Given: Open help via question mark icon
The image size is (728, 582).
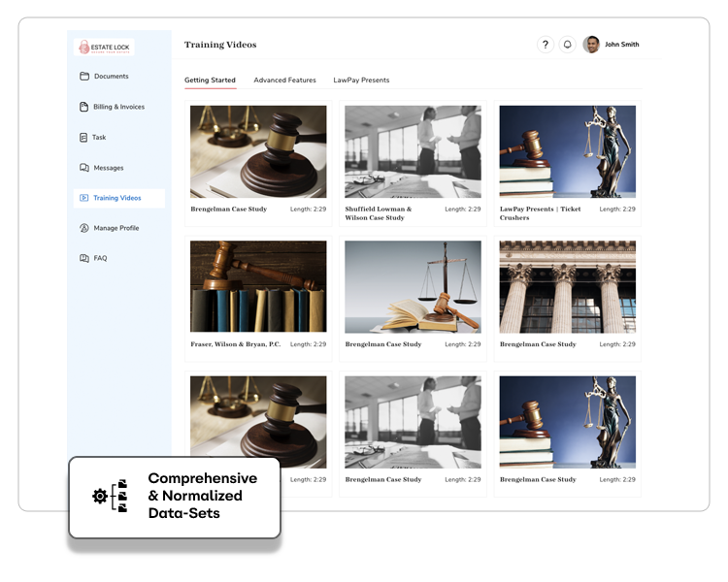Looking at the screenshot, I should [546, 45].
